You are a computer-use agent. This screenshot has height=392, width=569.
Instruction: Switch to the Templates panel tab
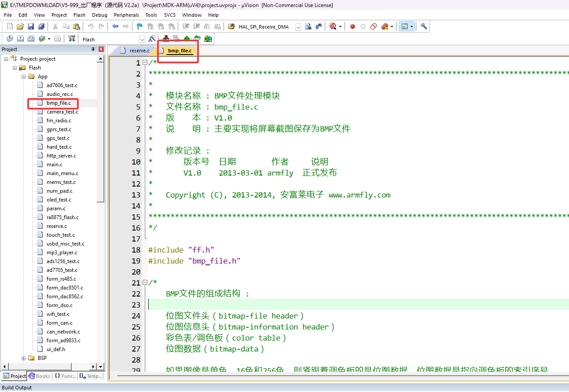click(x=91, y=376)
